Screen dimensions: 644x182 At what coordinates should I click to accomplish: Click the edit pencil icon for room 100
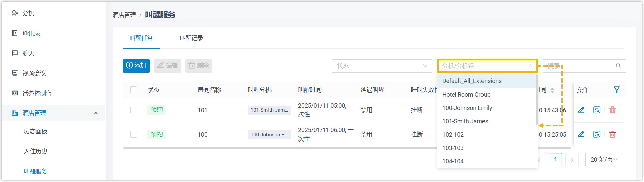point(581,134)
